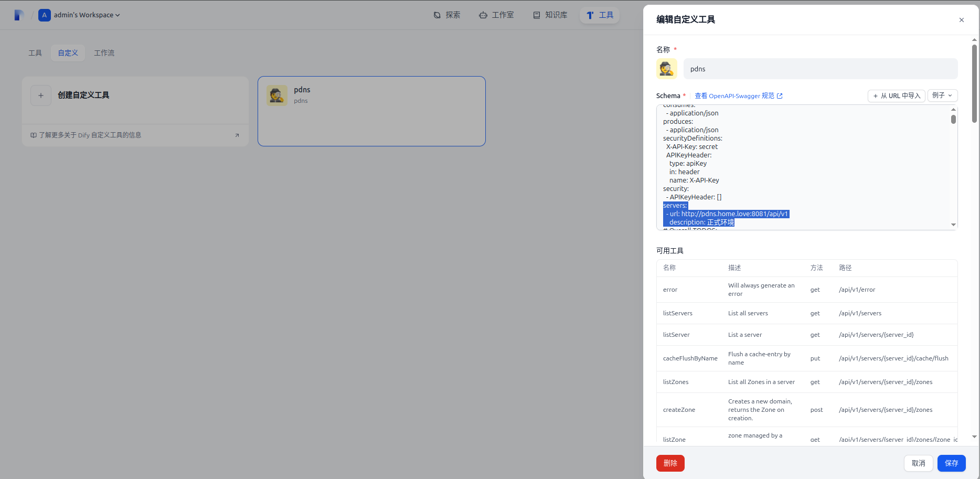The height and width of the screenshot is (479, 980).
Task: Select the 工具 navigation item in top bar
Action: pos(600,15)
